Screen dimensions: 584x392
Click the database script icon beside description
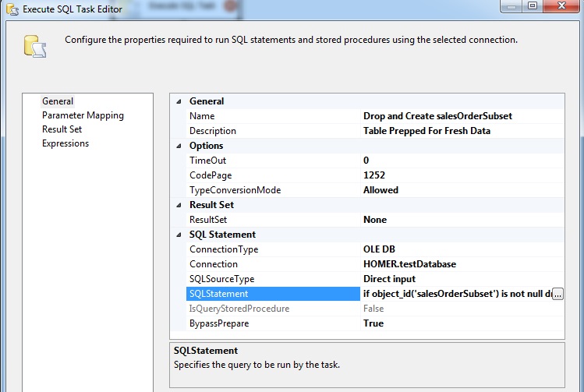pyautogui.click(x=35, y=47)
